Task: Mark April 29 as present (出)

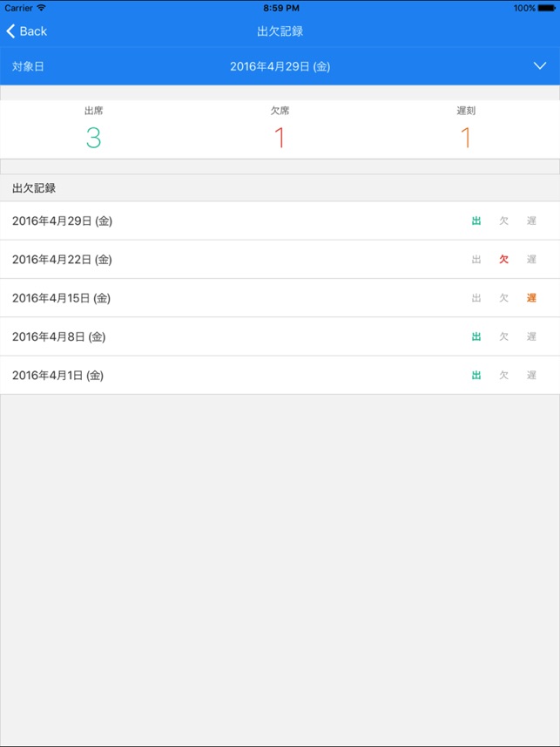Action: coord(476,221)
